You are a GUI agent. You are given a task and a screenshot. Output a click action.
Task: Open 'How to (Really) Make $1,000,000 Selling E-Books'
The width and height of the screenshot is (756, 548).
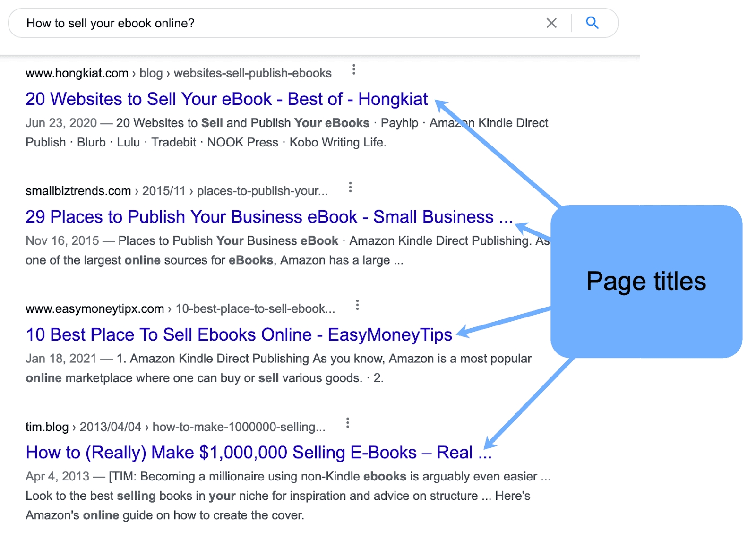(258, 452)
